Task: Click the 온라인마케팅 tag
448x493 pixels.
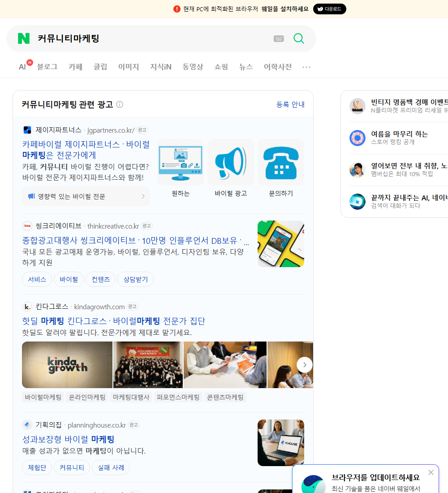Action: pos(87,398)
